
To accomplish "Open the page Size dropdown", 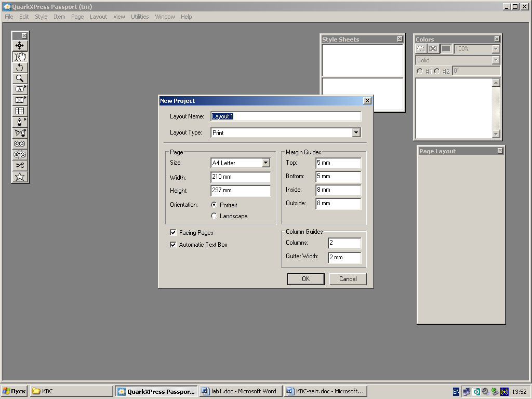I will click(x=265, y=163).
